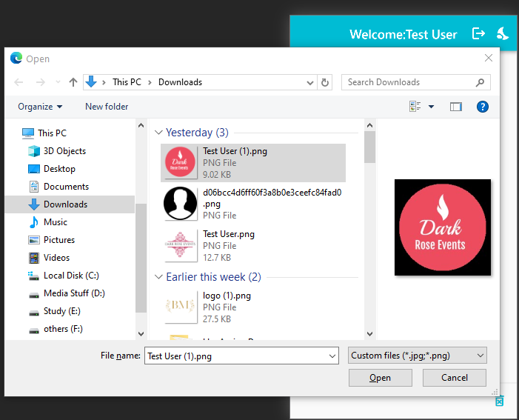Open others (F:) drive
This screenshot has height=420, width=519.
(x=63, y=329)
